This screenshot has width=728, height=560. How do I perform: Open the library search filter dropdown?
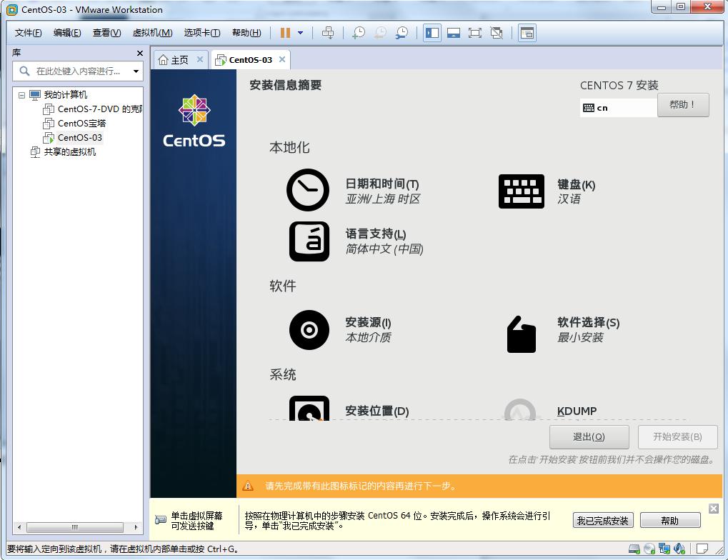(x=136, y=71)
